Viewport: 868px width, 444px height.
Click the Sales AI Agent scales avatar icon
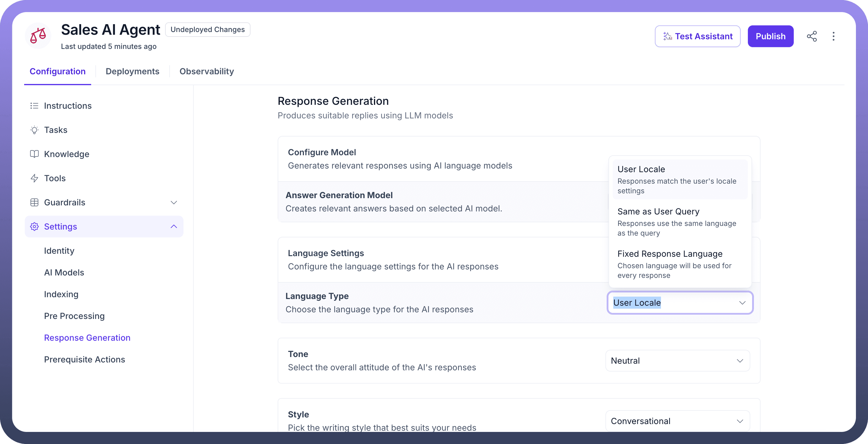38,36
